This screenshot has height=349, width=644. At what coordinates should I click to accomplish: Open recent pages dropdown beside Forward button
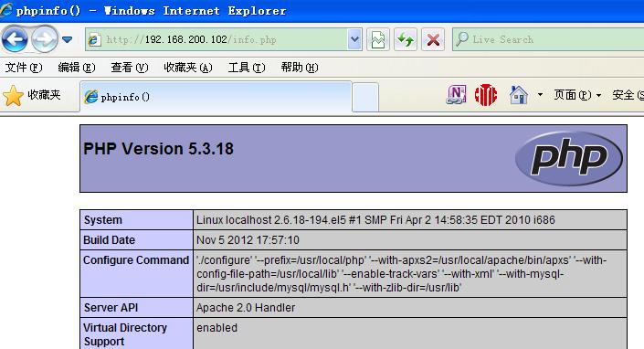click(x=68, y=40)
